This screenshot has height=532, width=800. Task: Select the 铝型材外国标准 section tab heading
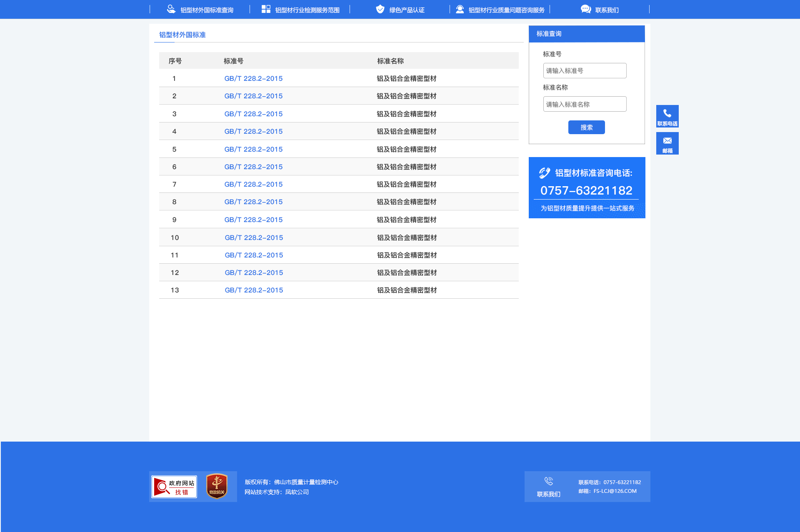pos(182,35)
